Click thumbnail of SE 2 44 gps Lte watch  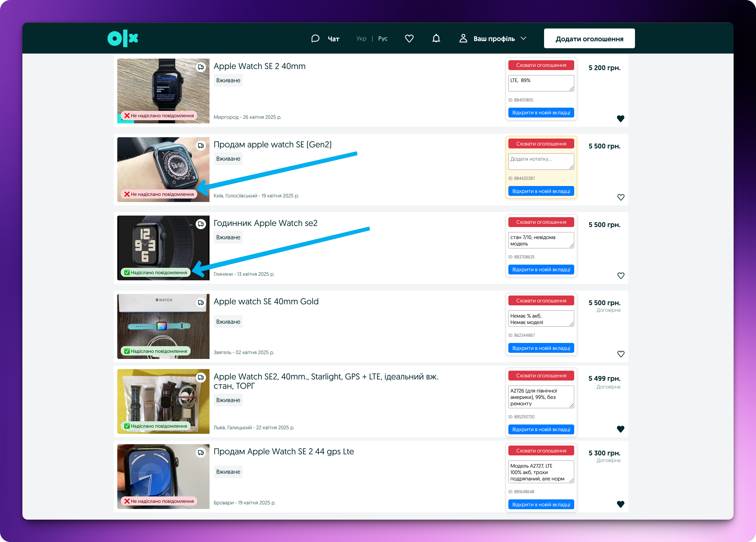[163, 476]
